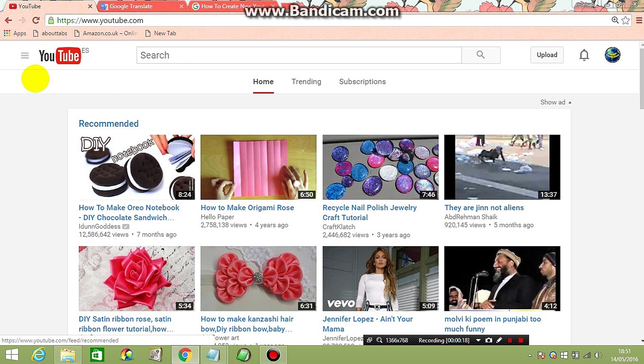Open the kanzashi hair bow thumbnail
644x364 pixels.
[x=258, y=278]
